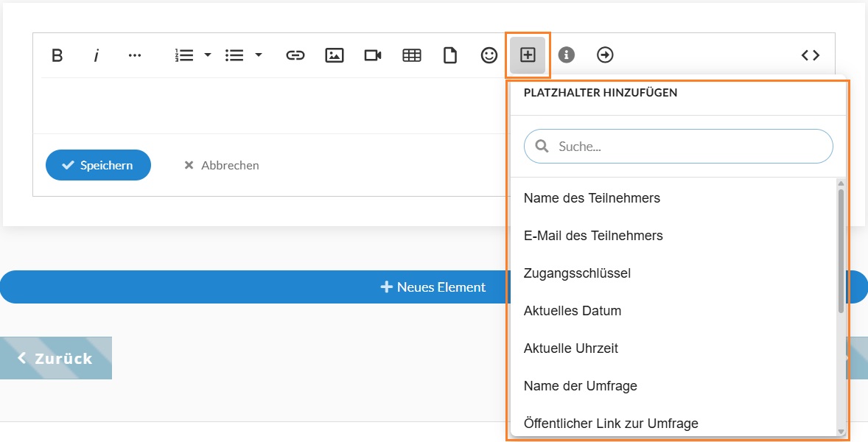Insert a table into the editor
The height and width of the screenshot is (442, 868).
tap(412, 55)
